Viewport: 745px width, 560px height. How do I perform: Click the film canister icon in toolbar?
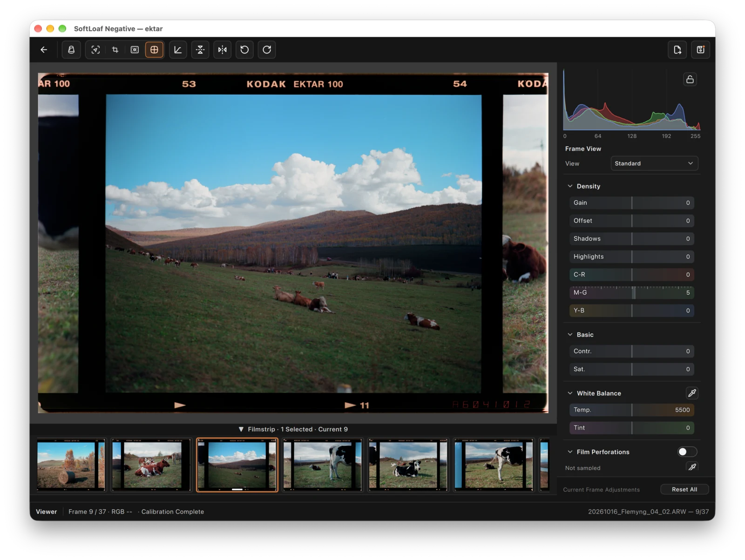pos(71,50)
